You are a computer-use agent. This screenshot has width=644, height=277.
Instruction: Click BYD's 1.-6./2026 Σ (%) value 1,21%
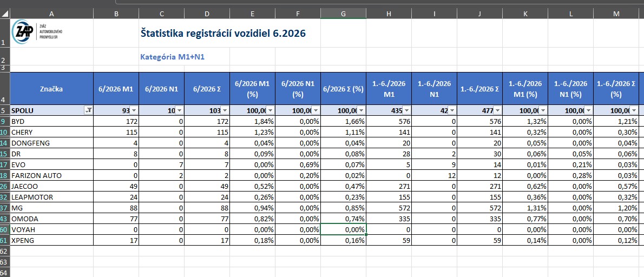(x=616, y=121)
